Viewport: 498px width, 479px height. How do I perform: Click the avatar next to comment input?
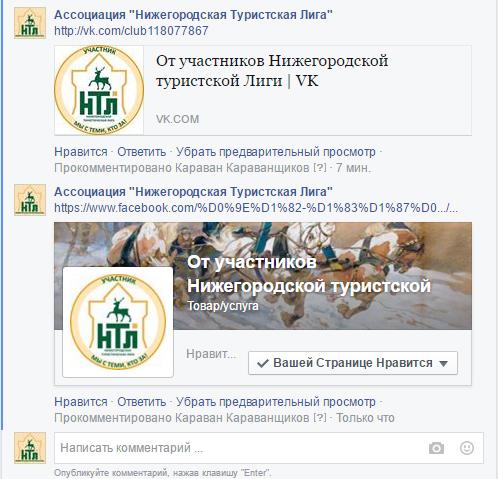(30, 448)
